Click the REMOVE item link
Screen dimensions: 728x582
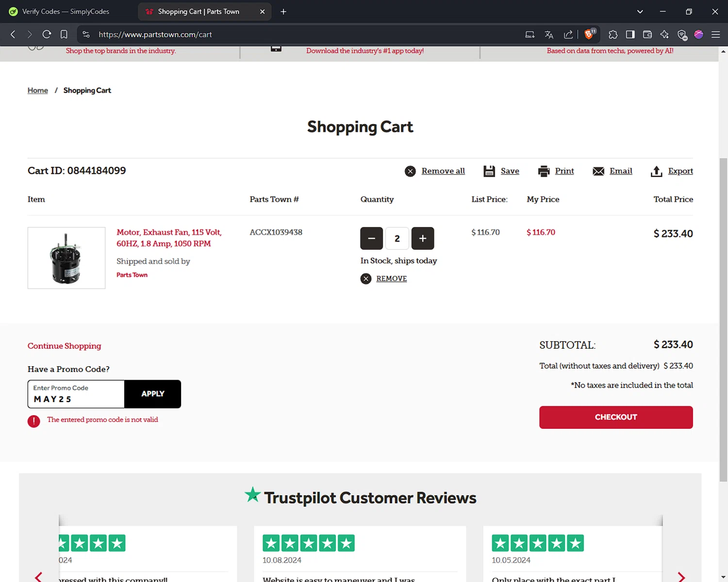[392, 278]
